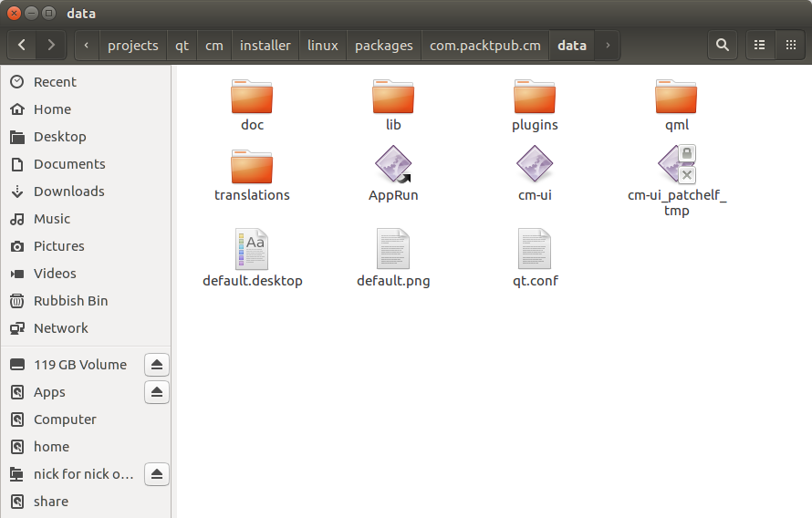Open the search icon in the toolbar
This screenshot has height=518, width=812.
723,45
